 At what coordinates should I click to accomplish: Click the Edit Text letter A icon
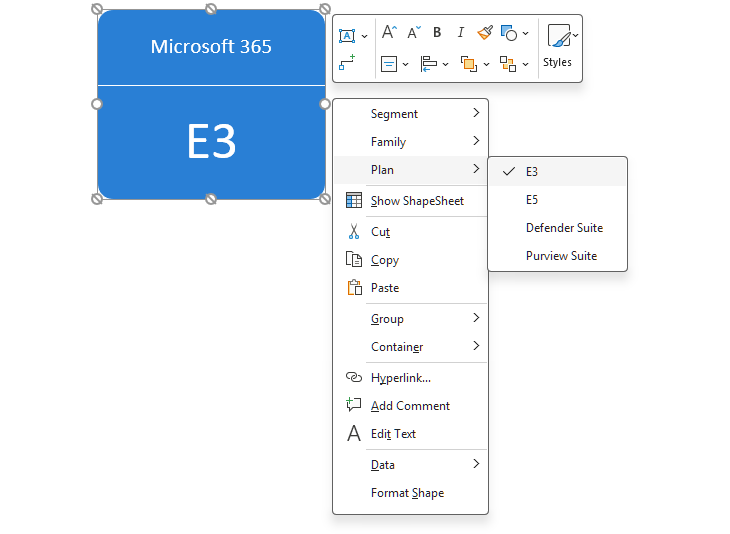pos(354,433)
